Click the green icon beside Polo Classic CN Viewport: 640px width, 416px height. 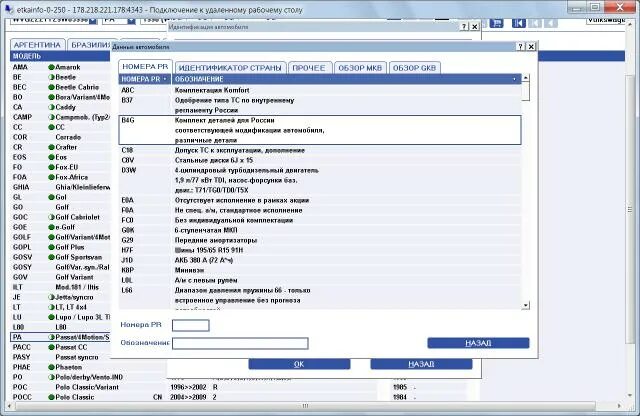pos(51,397)
